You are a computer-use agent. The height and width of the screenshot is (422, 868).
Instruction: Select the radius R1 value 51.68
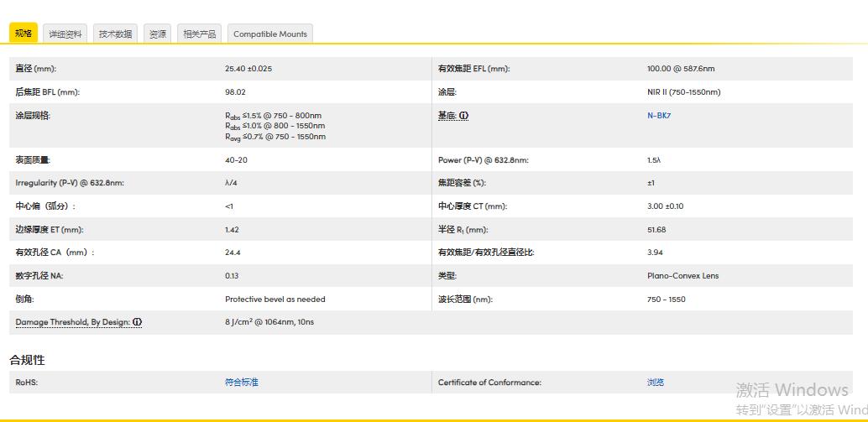pos(656,230)
